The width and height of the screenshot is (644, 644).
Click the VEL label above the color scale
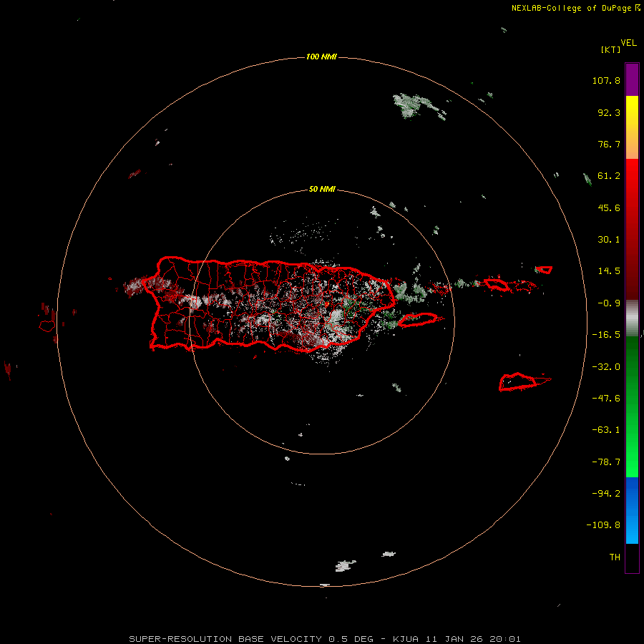[x=629, y=43]
